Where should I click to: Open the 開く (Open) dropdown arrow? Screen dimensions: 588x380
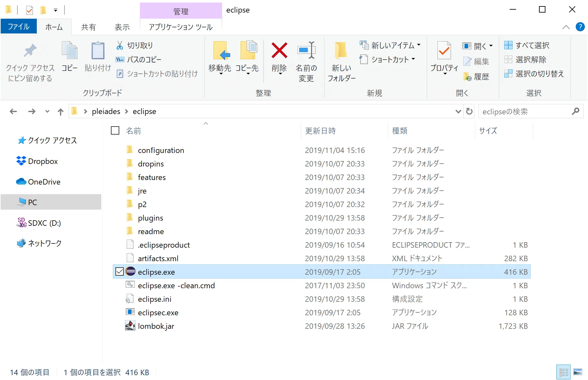491,46
